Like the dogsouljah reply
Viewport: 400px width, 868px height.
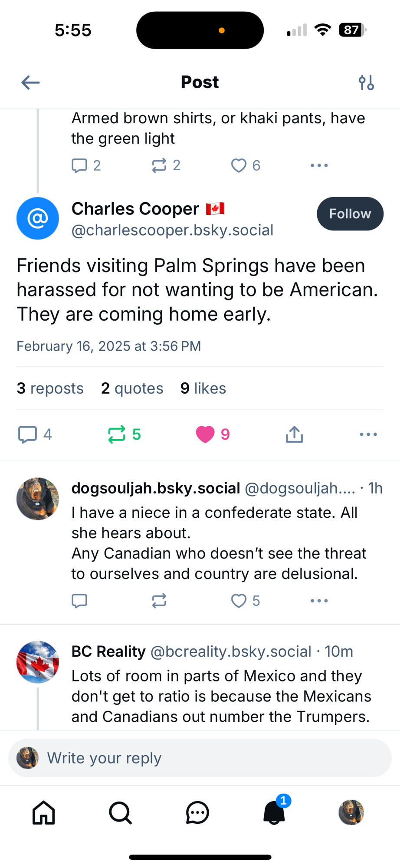tap(239, 601)
